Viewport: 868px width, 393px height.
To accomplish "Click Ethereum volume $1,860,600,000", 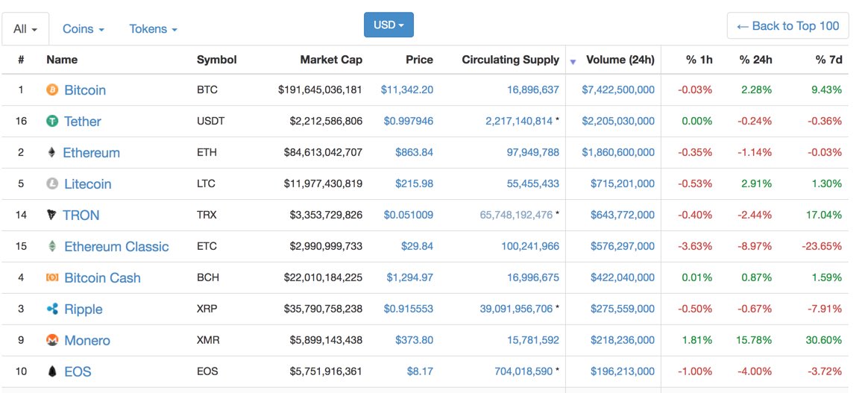I will pyautogui.click(x=617, y=152).
